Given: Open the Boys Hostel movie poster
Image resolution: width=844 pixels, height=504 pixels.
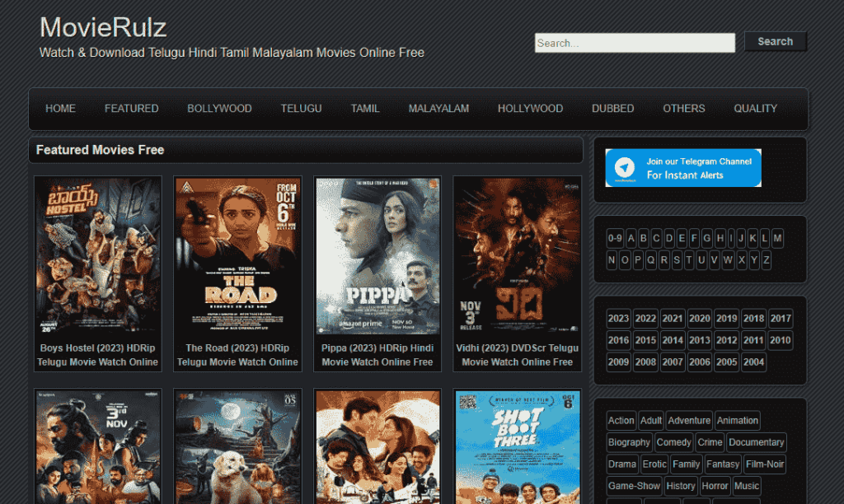Looking at the screenshot, I should 97,256.
